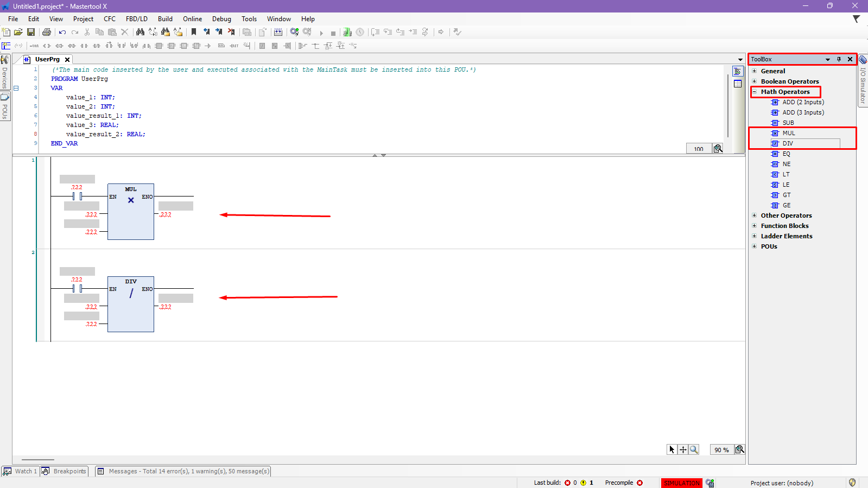
Task: Expand the Boolean Operators category
Action: (754, 81)
